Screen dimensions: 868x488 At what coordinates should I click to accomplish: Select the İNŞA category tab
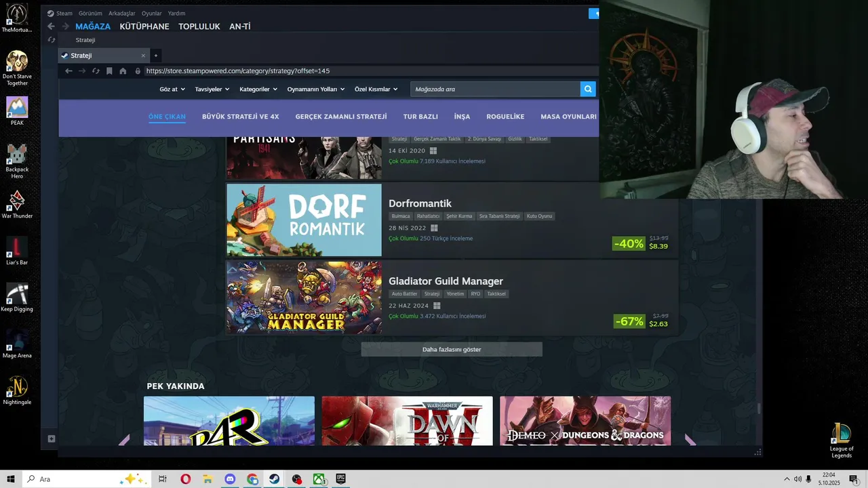[462, 117]
